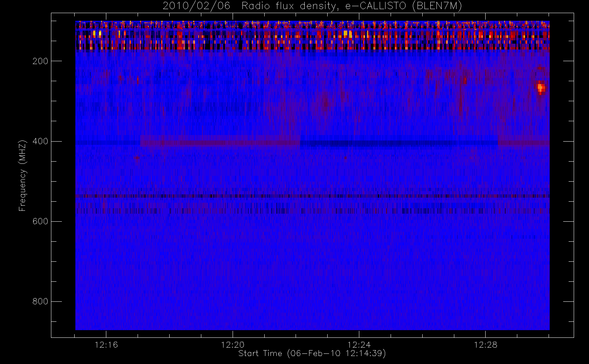589x364 pixels.
Task: Click the 12:28 time tick label
Action: point(485,345)
